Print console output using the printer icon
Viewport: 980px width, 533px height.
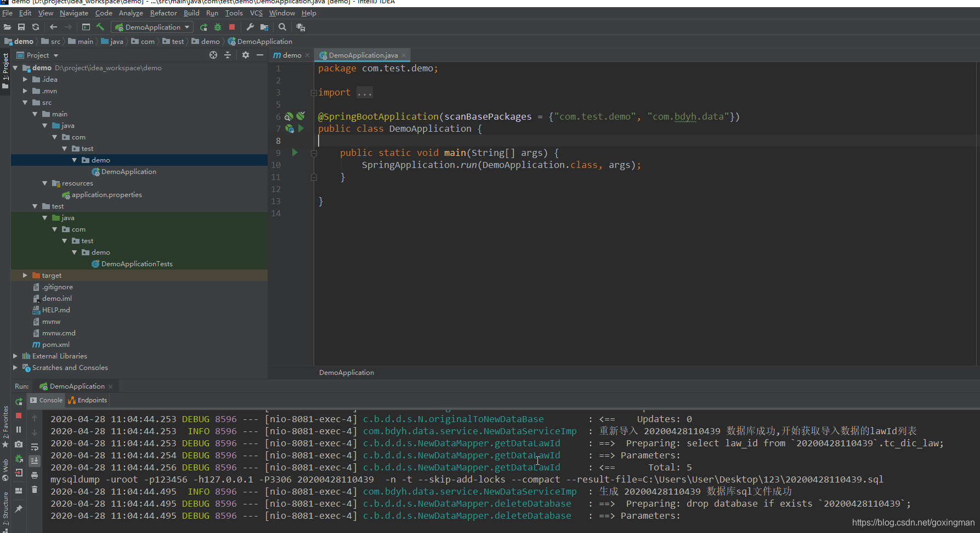click(x=35, y=475)
